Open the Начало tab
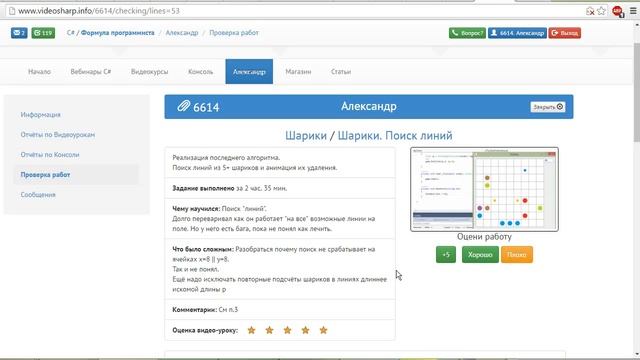Image resolution: width=640 pixels, height=360 pixels. point(40,71)
